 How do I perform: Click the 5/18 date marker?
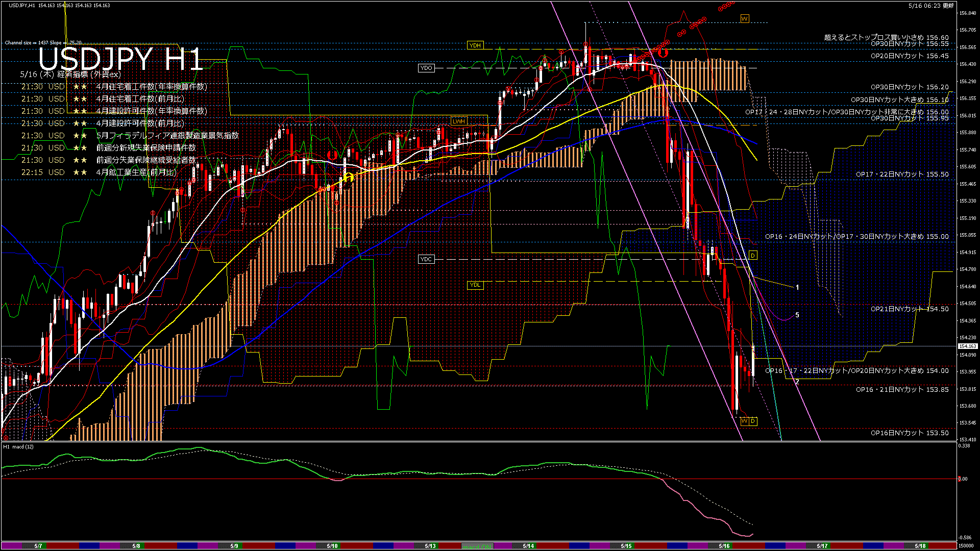click(920, 546)
